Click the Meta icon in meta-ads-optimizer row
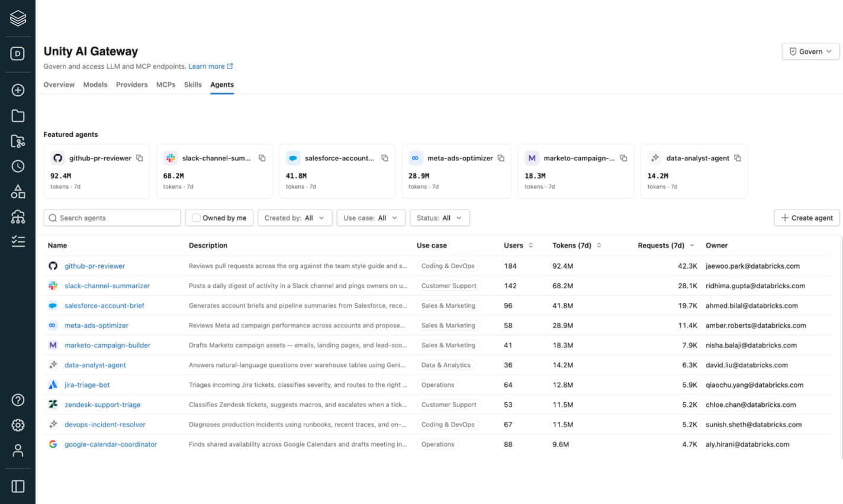Image resolution: width=843 pixels, height=504 pixels. pos(53,325)
